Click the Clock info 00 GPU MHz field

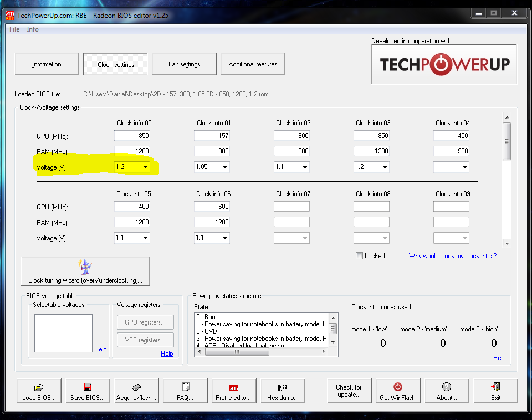click(x=132, y=136)
